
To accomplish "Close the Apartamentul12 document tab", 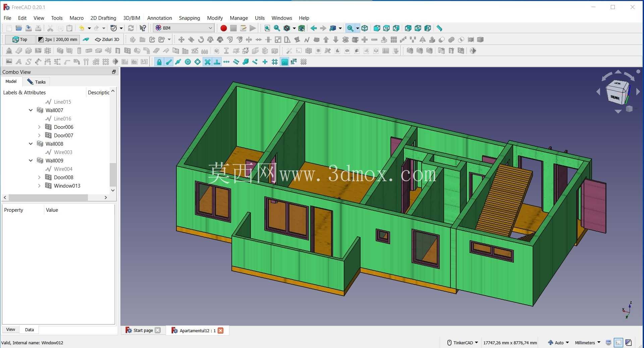I will (220, 331).
